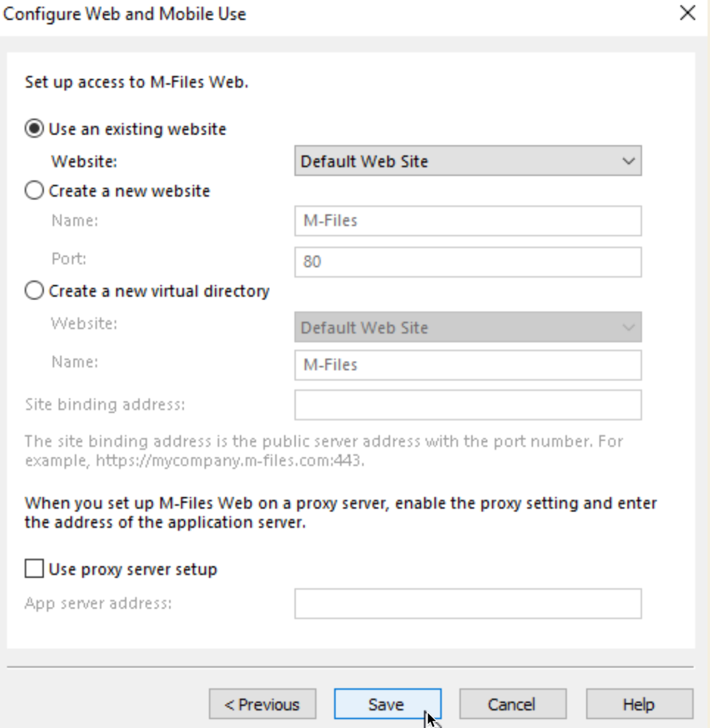Open Help for this dialog
The width and height of the screenshot is (710, 728).
coord(639,704)
